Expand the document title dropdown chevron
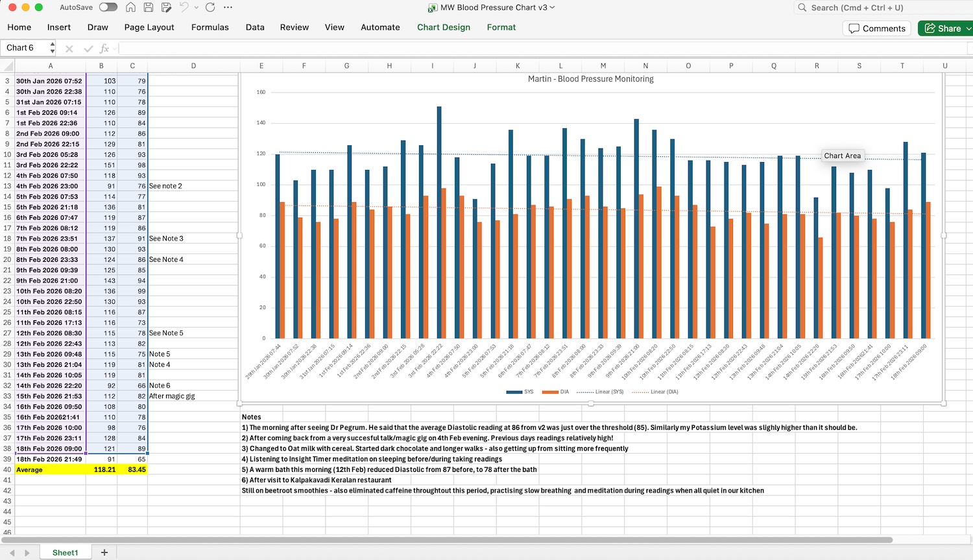Image resolution: width=973 pixels, height=560 pixels. [x=553, y=8]
